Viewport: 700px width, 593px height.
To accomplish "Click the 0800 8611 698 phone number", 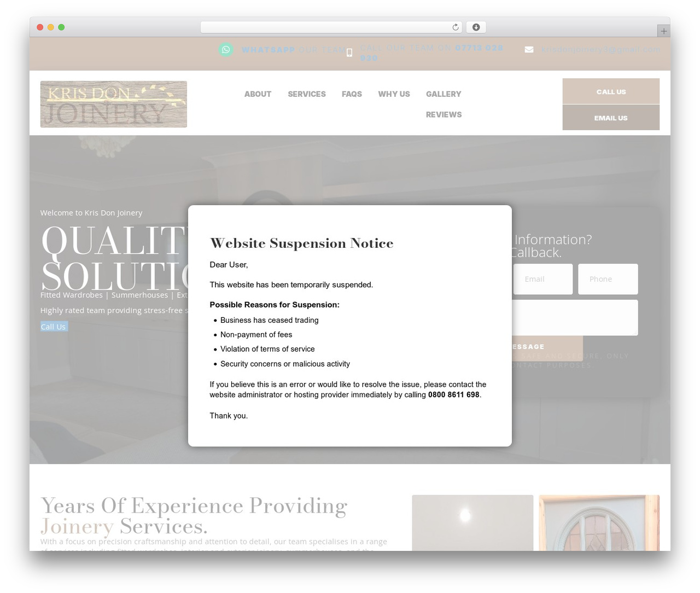I will point(453,395).
